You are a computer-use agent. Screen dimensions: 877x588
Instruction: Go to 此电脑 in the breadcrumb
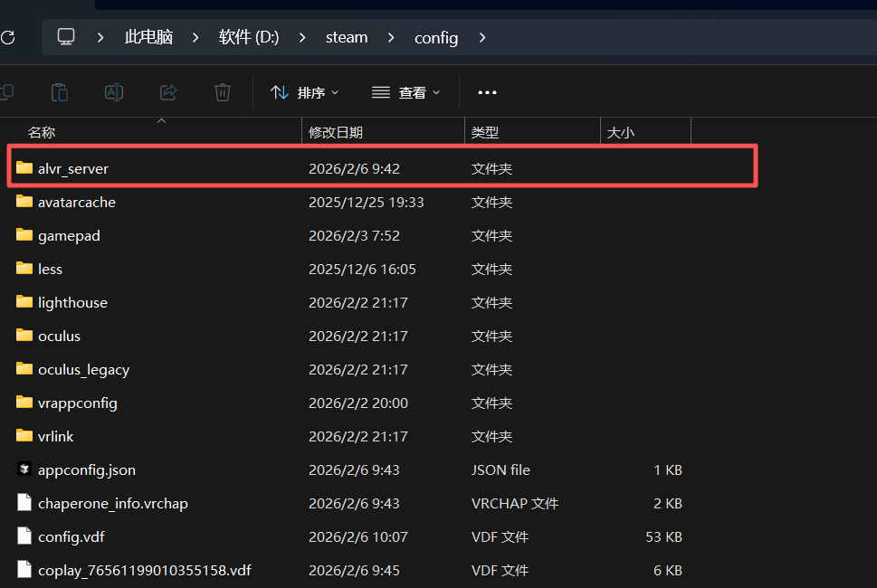[x=148, y=37]
